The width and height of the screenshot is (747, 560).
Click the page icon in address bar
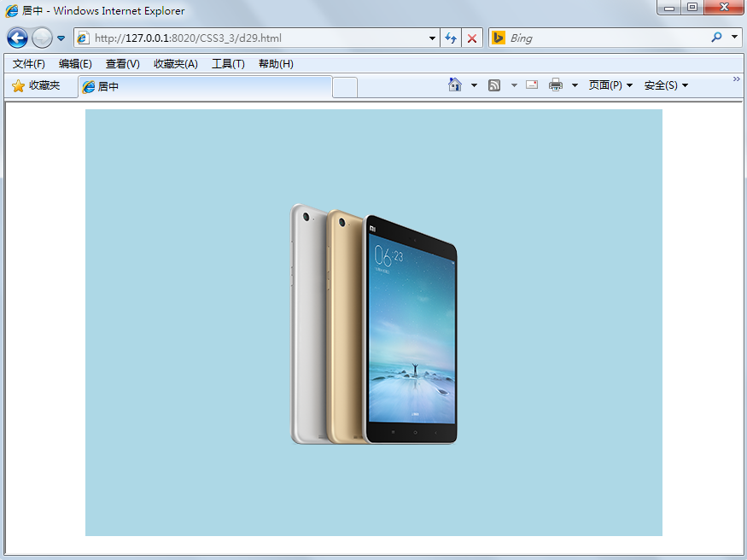pos(83,38)
